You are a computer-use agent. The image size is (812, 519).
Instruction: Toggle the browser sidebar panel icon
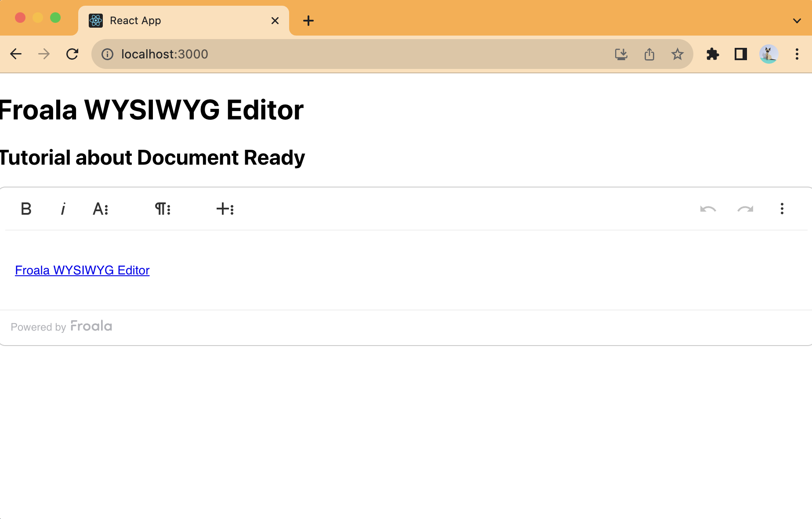(x=740, y=54)
